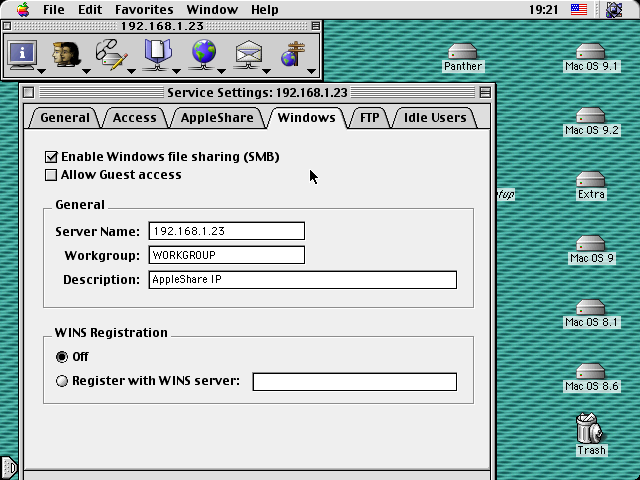Screen dimensions: 640x480
Task: Switch to the FTP tab
Action: click(369, 118)
